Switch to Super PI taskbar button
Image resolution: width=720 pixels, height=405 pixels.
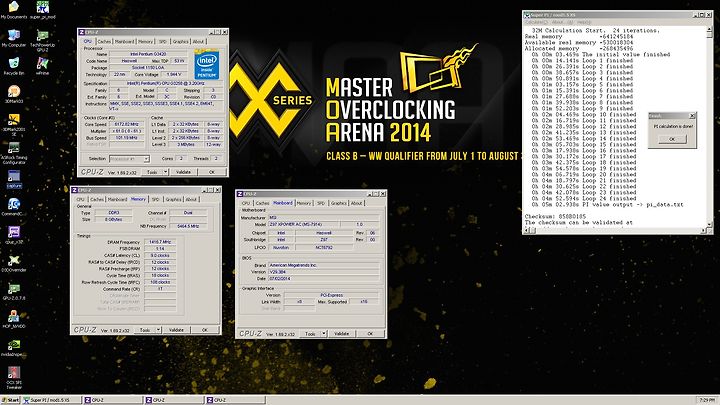pos(51,400)
